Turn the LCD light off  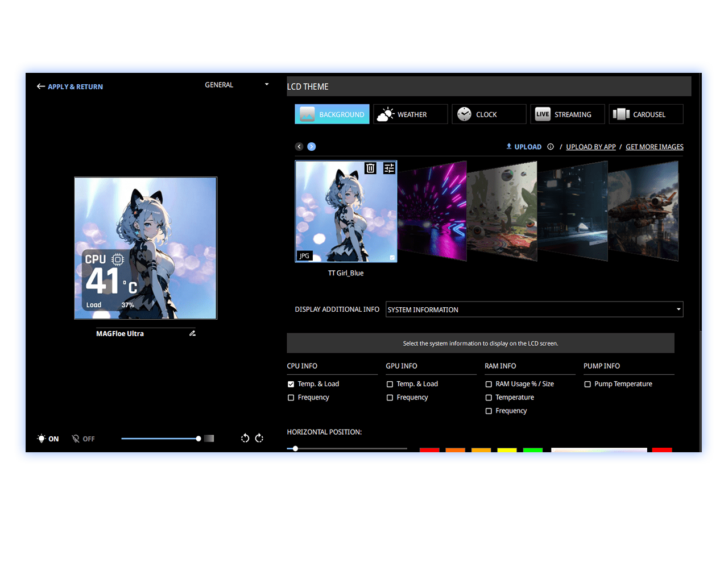click(x=83, y=439)
